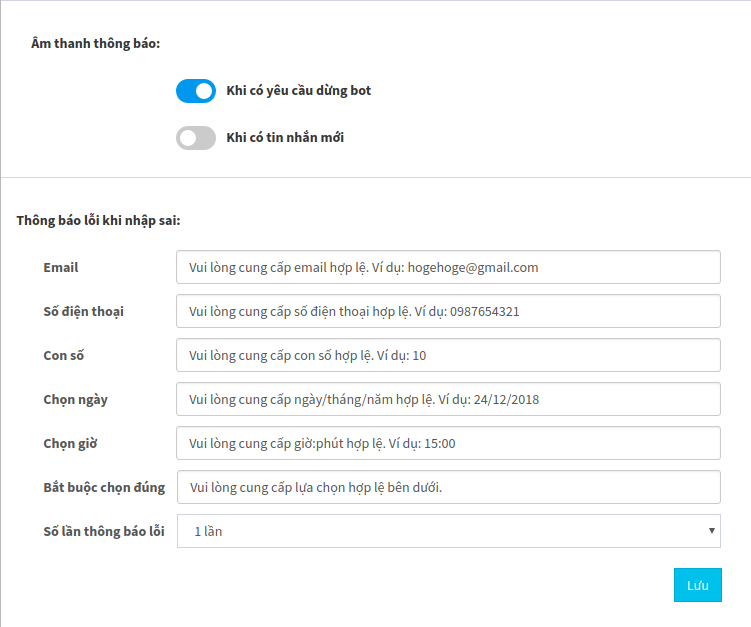Focus the 'Bắt buộc chọn đúng' message field

(449, 487)
